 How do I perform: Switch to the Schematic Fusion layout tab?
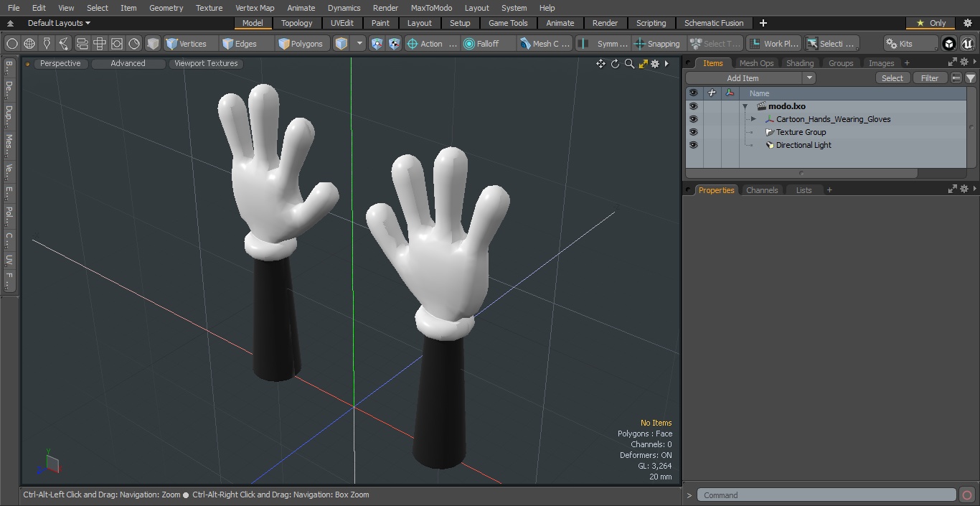point(713,23)
